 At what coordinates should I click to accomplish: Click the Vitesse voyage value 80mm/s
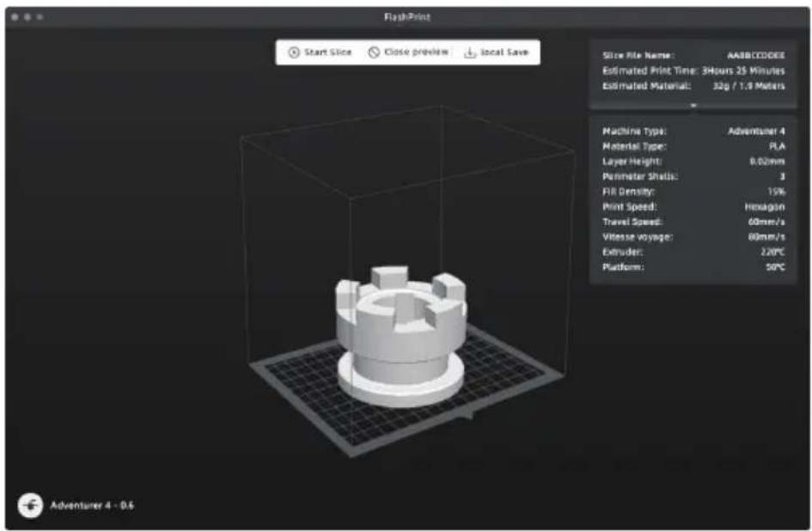pyautogui.click(x=766, y=237)
